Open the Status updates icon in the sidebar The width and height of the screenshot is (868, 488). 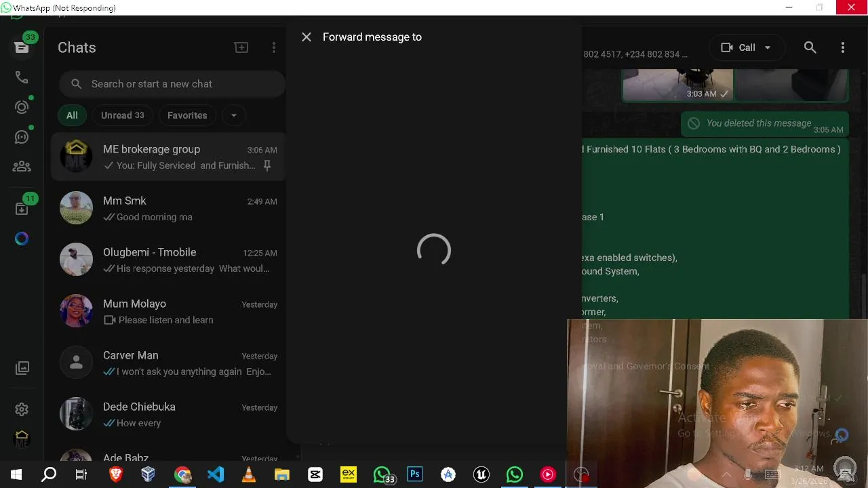(x=22, y=107)
